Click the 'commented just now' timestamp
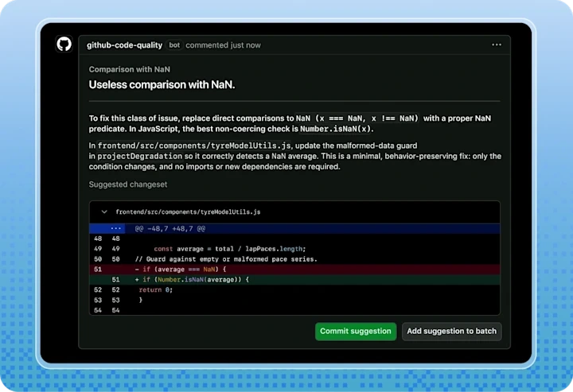This screenshot has height=392, width=573. (x=223, y=45)
